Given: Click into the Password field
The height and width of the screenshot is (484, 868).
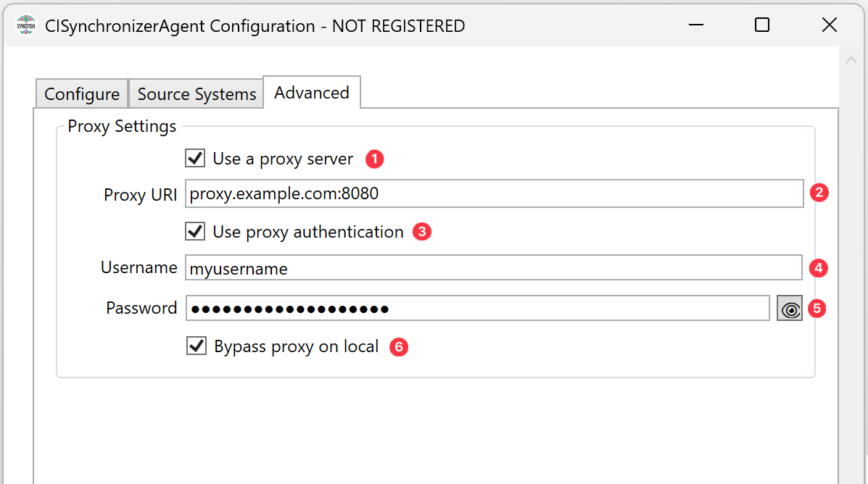Looking at the screenshot, I should [477, 309].
